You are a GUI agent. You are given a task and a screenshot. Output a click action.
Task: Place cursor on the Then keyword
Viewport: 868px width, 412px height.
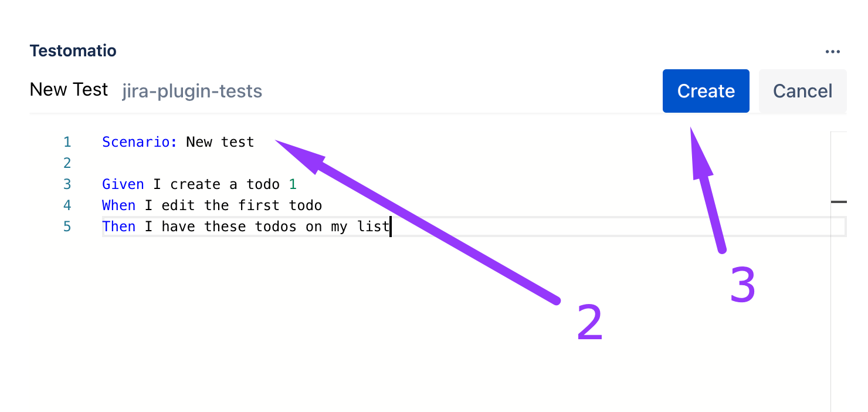(x=118, y=227)
